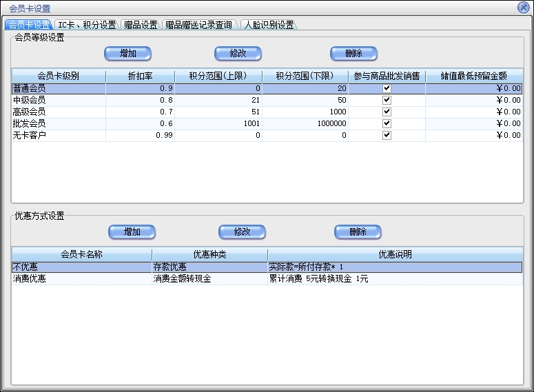Open the 赠品设置 tab
This screenshot has width=534, height=392.
(141, 25)
